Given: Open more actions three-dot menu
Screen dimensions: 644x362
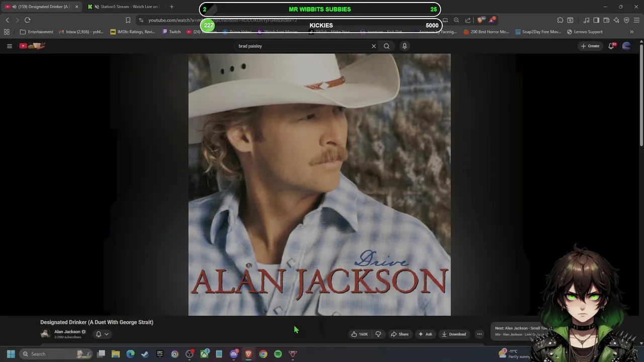Looking at the screenshot, I should 479,334.
